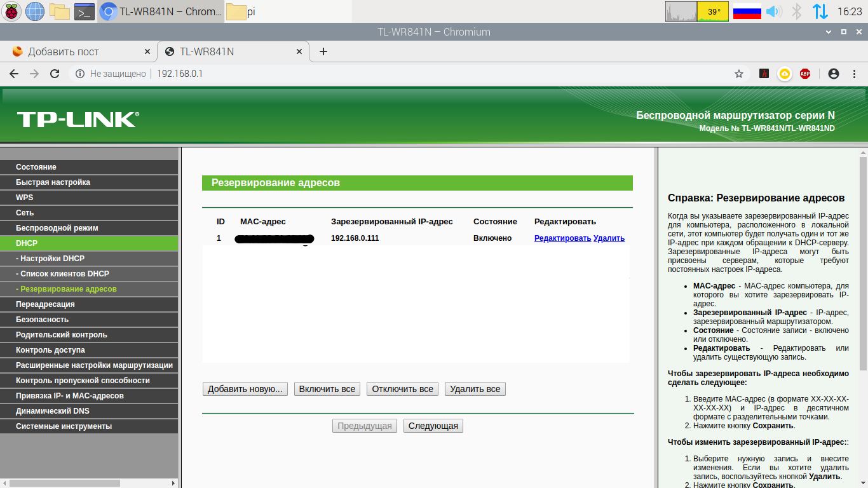Open the ABP adblock extension icon
868x488 pixels.
(x=805, y=74)
